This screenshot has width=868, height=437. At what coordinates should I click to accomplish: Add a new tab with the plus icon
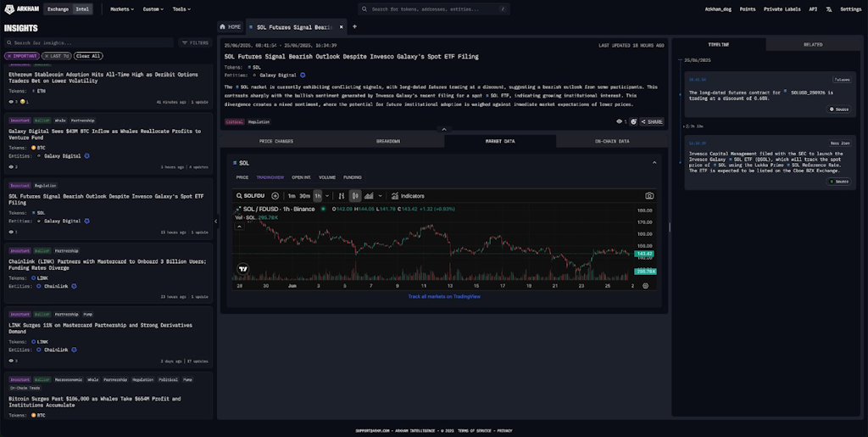pyautogui.click(x=355, y=26)
